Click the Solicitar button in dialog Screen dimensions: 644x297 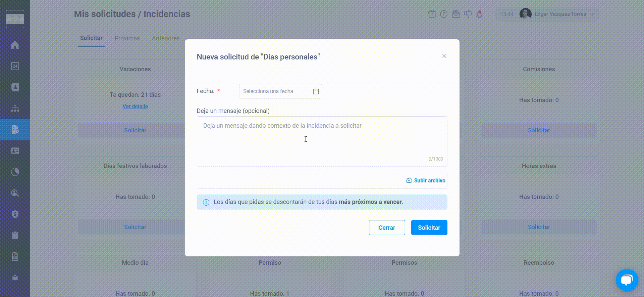coord(429,227)
